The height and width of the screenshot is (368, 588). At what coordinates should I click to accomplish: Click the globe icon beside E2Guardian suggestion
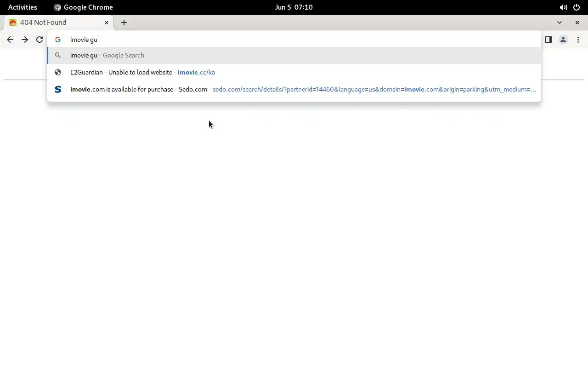(x=58, y=72)
